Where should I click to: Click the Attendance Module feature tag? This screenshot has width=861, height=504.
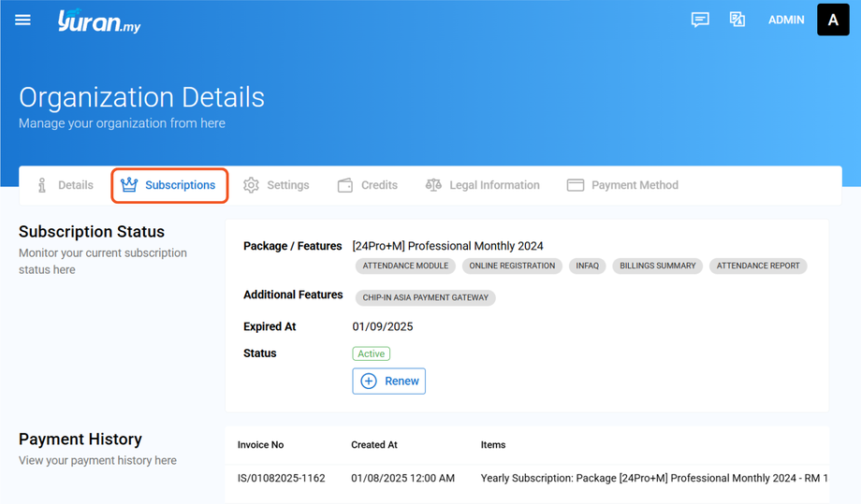click(x=405, y=266)
